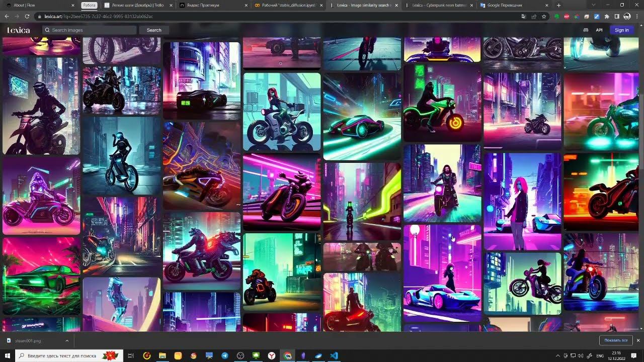Viewport: 644px width, 362px height.
Task: Open Task View on the taskbar
Action: pos(131,355)
